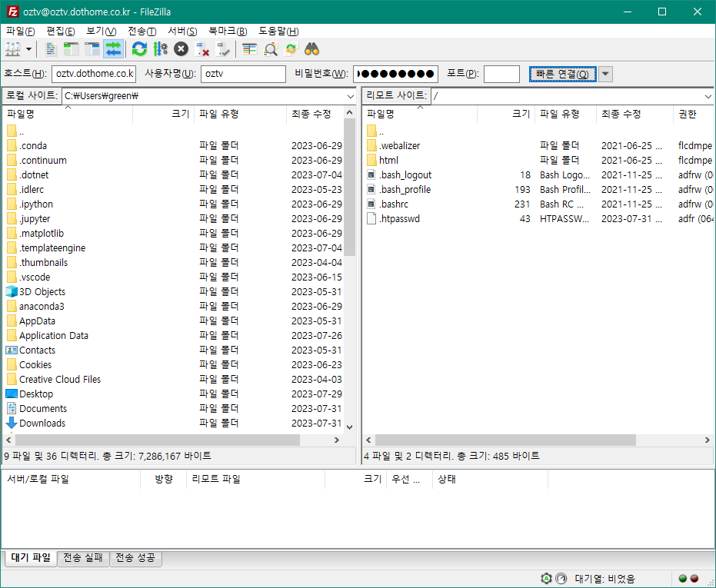The image size is (716, 588).
Task: Click local list horizontal scroll right arrow
Action: point(337,440)
